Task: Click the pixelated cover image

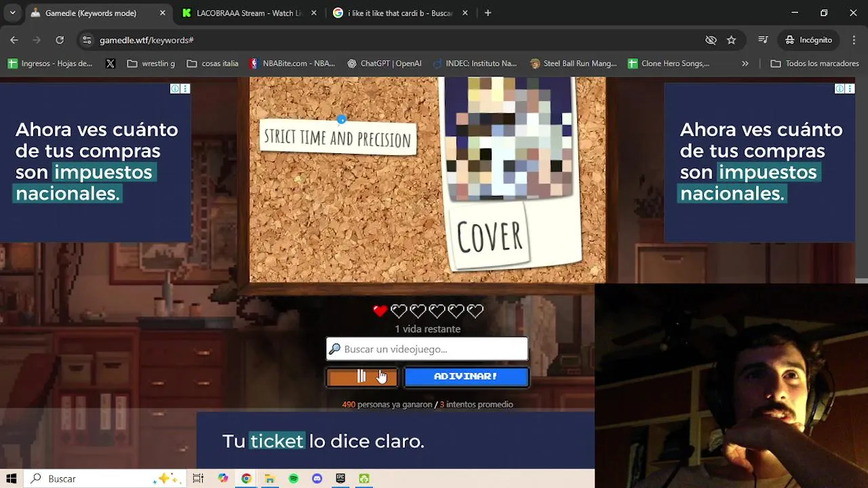Action: [x=507, y=138]
